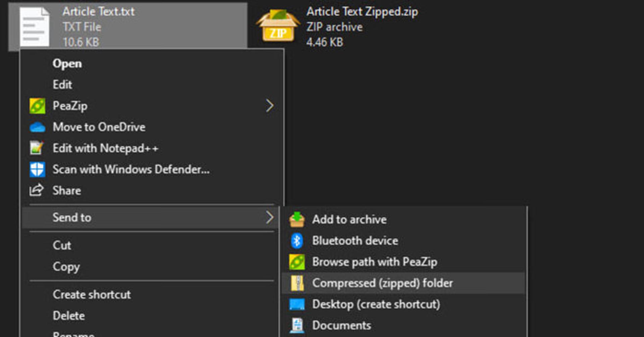
Task: Click the zipped folder icon
Action: point(297,283)
